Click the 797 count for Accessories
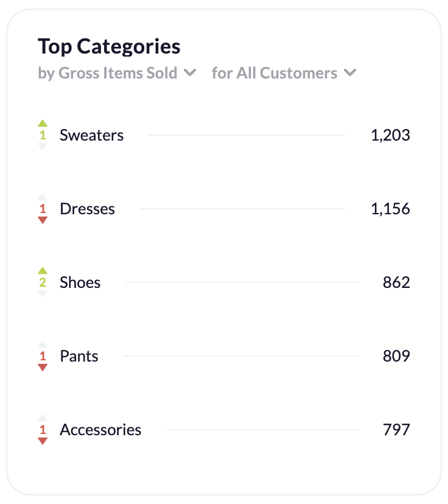Viewport: 448px width, 504px height. [397, 430]
